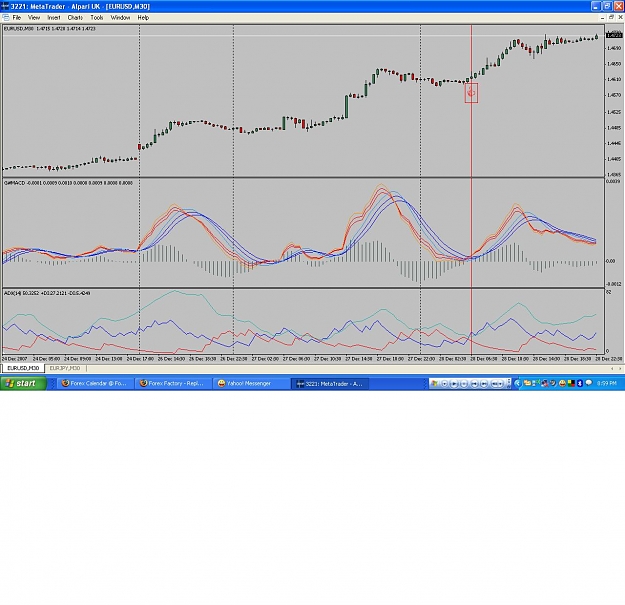The height and width of the screenshot is (605, 625).
Task: Click the G#MACD indicator label
Action: 68,183
